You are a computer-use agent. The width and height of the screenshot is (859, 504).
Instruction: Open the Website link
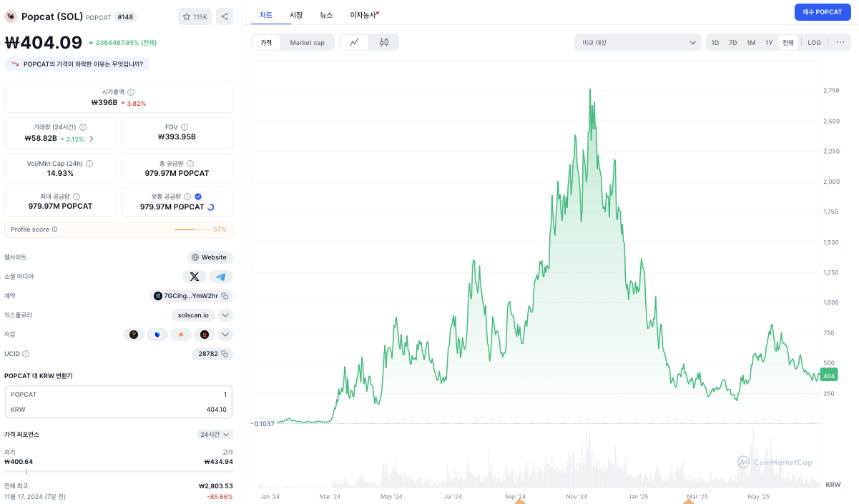210,257
